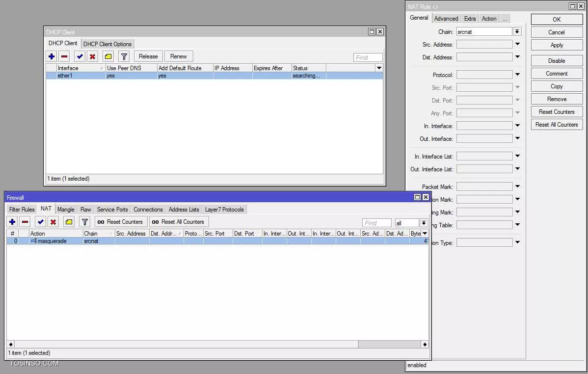Add a new rule with Firewall plus icon
This screenshot has height=374, width=588.
pyautogui.click(x=12, y=222)
